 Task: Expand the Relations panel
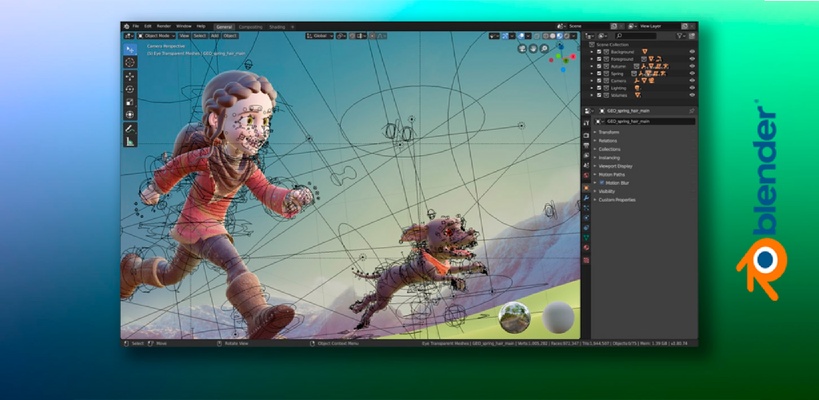point(607,140)
